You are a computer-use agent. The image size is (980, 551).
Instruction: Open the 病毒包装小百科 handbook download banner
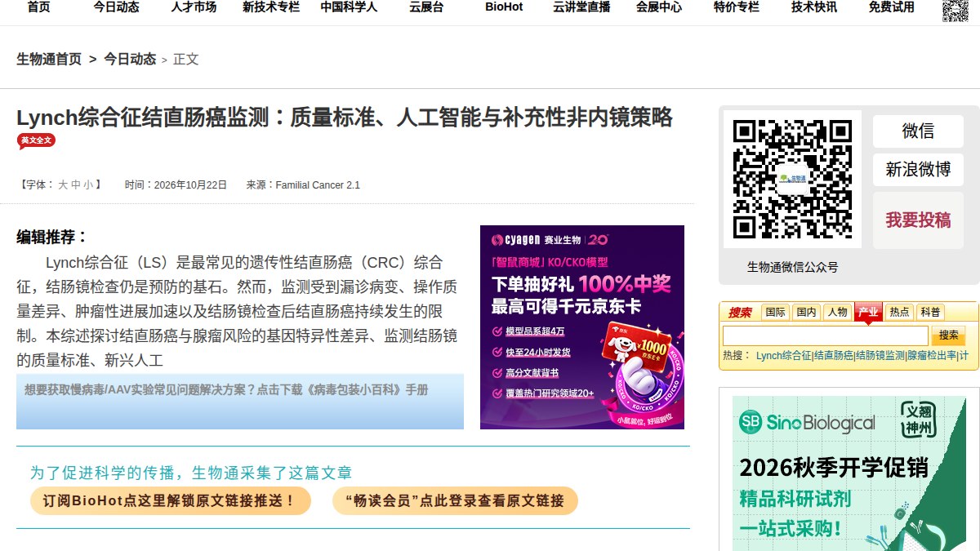(x=240, y=402)
